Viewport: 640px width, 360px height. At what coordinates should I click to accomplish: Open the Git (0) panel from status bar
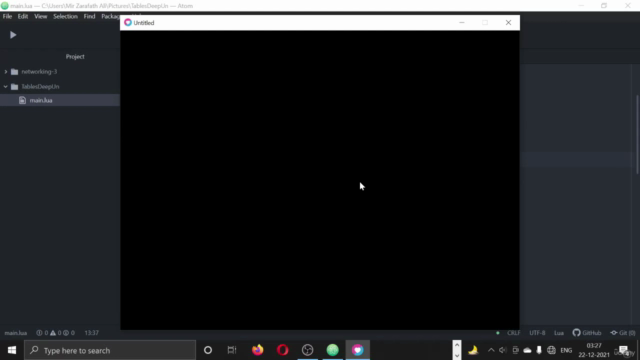click(623, 333)
